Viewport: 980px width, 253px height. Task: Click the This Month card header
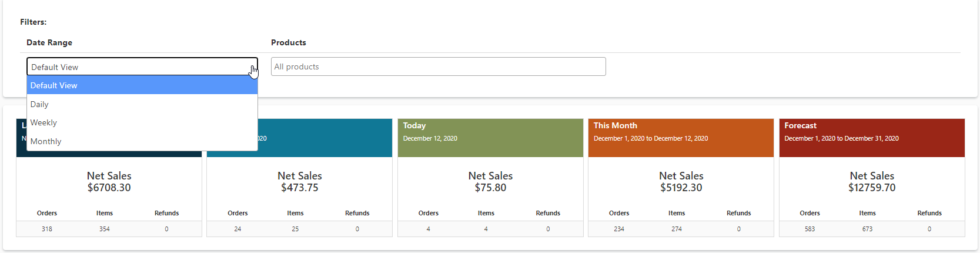(680, 138)
